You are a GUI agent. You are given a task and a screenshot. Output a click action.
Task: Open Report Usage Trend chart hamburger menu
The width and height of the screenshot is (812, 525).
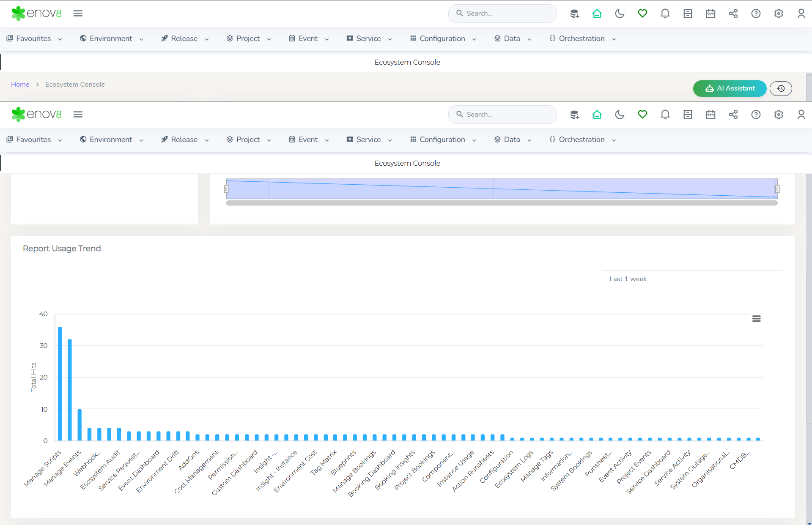click(x=756, y=319)
